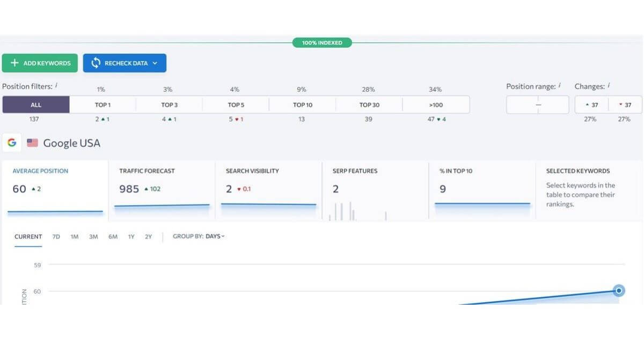
Task: Click the Selected Keywords panel heading
Action: click(578, 171)
